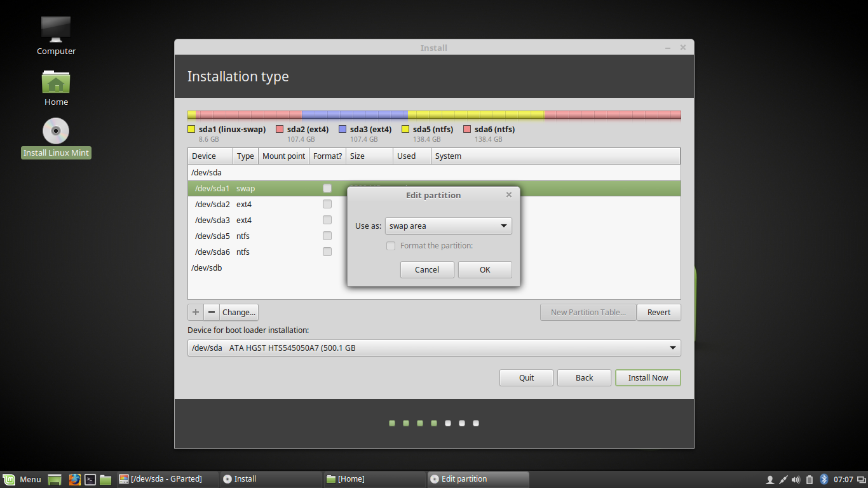Click the user account tray icon

point(770,479)
